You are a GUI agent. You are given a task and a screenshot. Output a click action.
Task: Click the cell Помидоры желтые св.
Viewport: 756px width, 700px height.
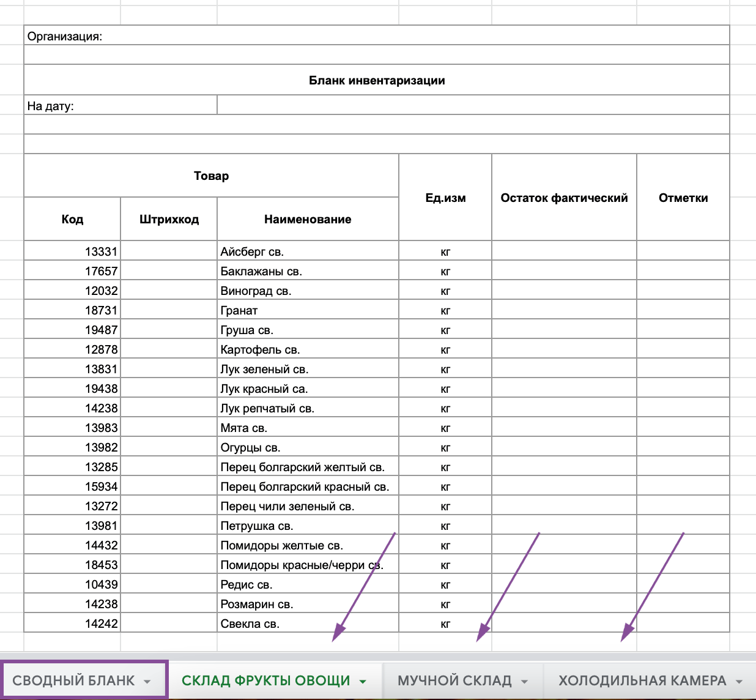pyautogui.click(x=308, y=545)
